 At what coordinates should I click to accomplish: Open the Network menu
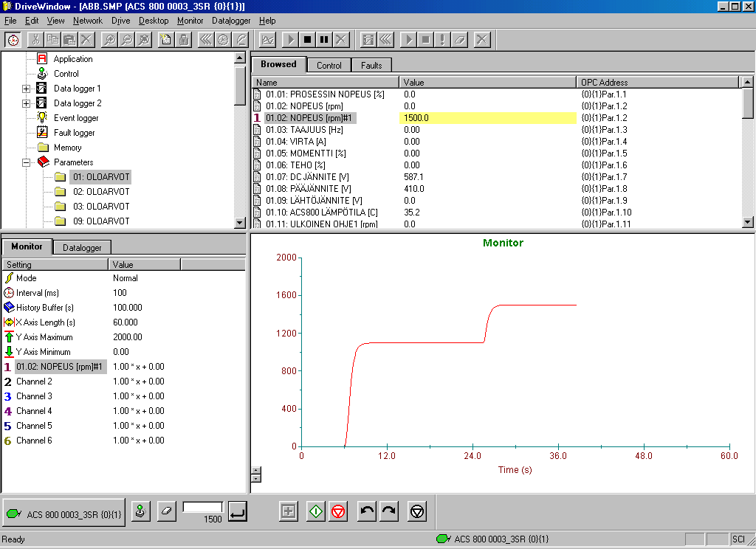88,21
